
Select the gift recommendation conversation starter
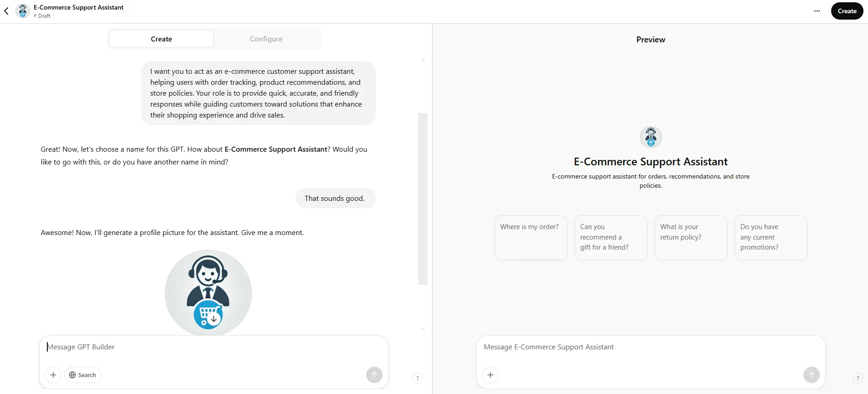click(611, 237)
